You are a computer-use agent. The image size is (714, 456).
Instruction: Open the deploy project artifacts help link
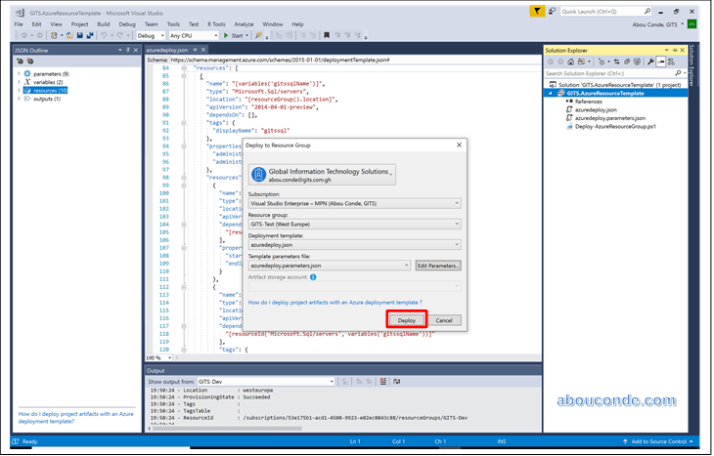pos(334,301)
